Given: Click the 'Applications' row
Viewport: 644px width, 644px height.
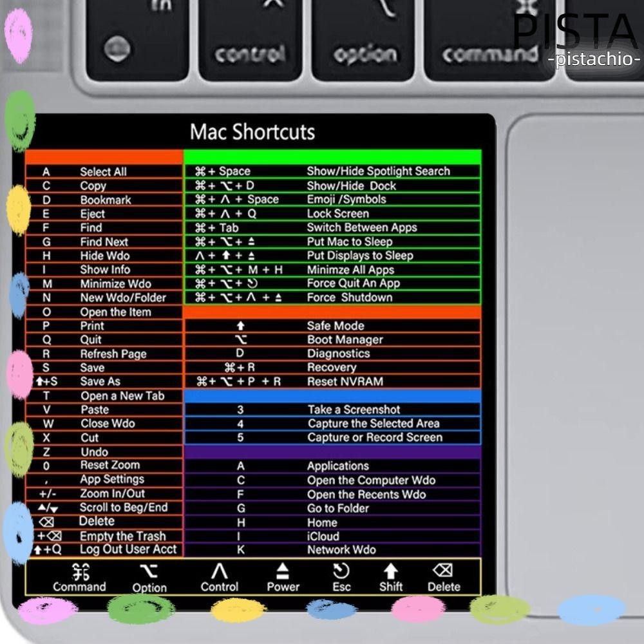Looking at the screenshot, I should [333, 466].
